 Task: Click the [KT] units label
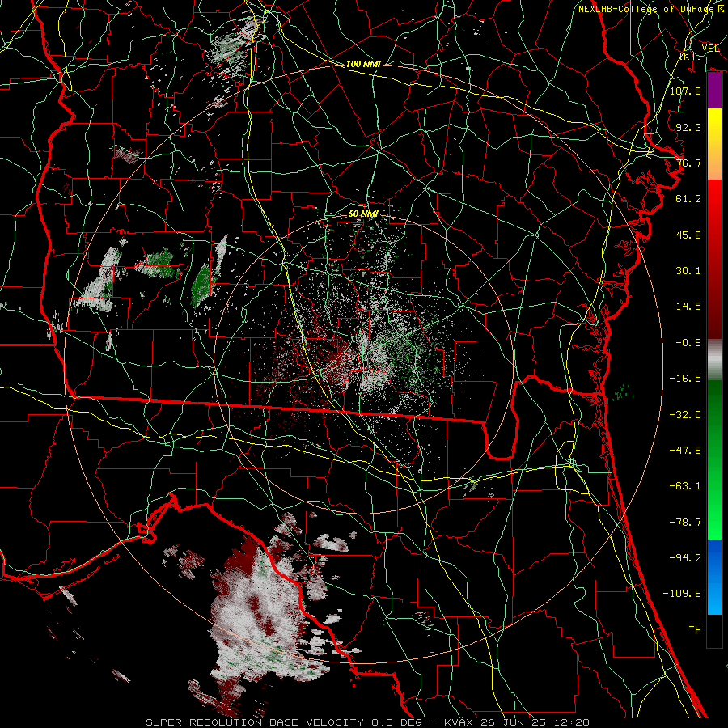point(691,56)
